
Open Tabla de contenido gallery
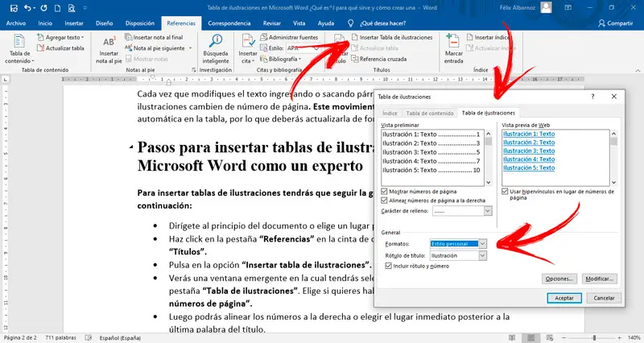(19, 49)
